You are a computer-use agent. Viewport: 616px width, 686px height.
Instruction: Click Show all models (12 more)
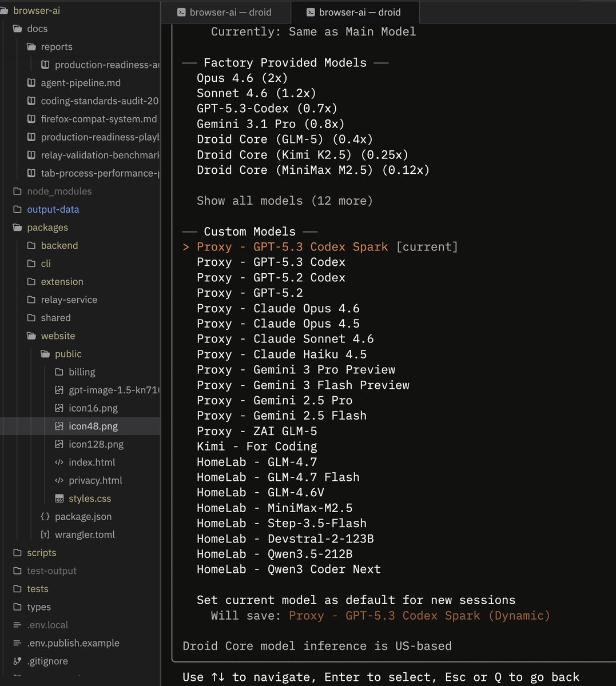284,201
